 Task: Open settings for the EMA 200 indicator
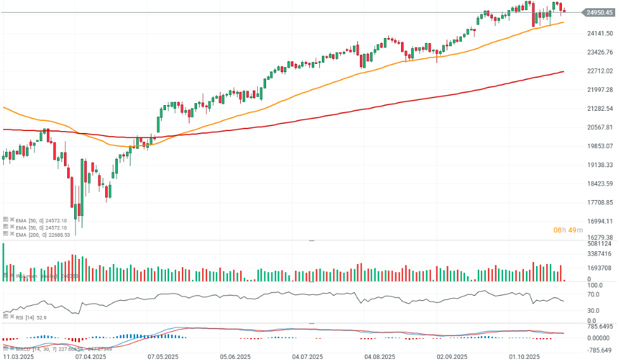tap(6, 234)
